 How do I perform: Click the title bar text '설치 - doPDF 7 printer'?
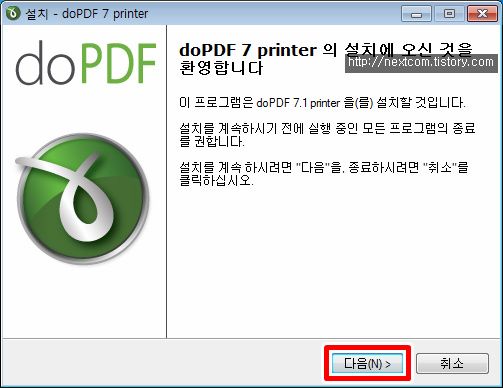[x=87, y=14]
